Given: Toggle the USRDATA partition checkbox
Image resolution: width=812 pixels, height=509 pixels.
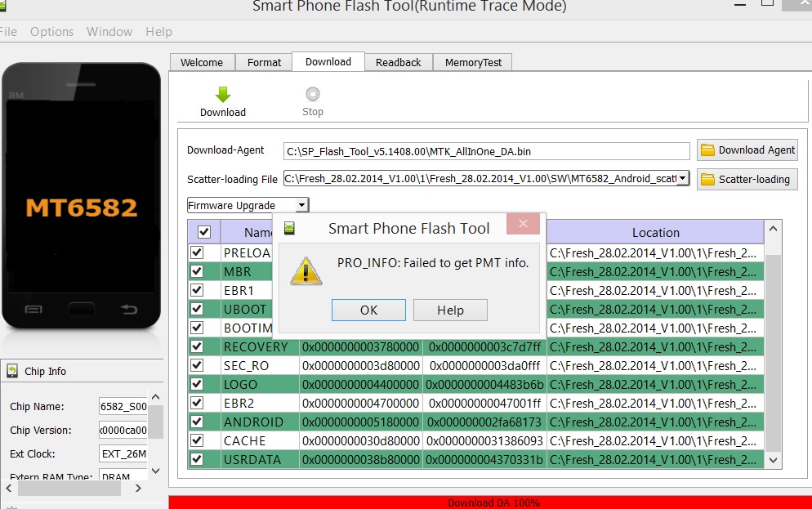Looking at the screenshot, I should pos(197,459).
